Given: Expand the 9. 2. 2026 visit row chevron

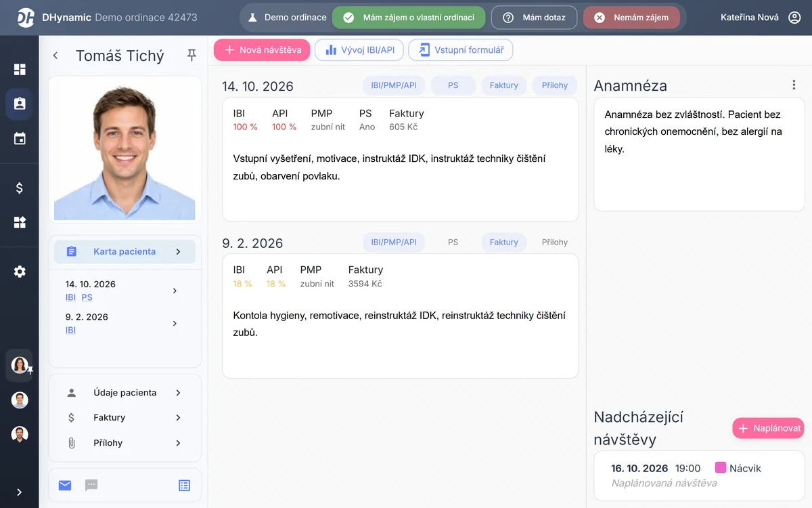Looking at the screenshot, I should [175, 323].
